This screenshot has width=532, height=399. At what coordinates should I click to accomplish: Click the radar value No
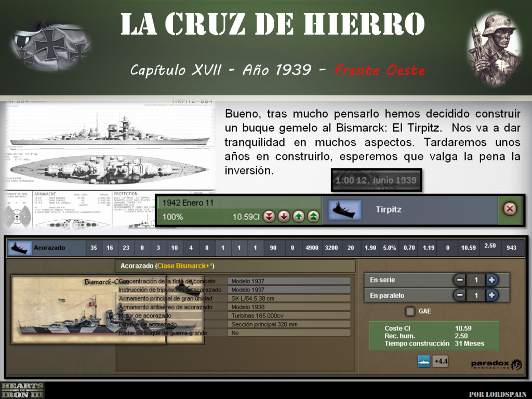[x=289, y=333]
